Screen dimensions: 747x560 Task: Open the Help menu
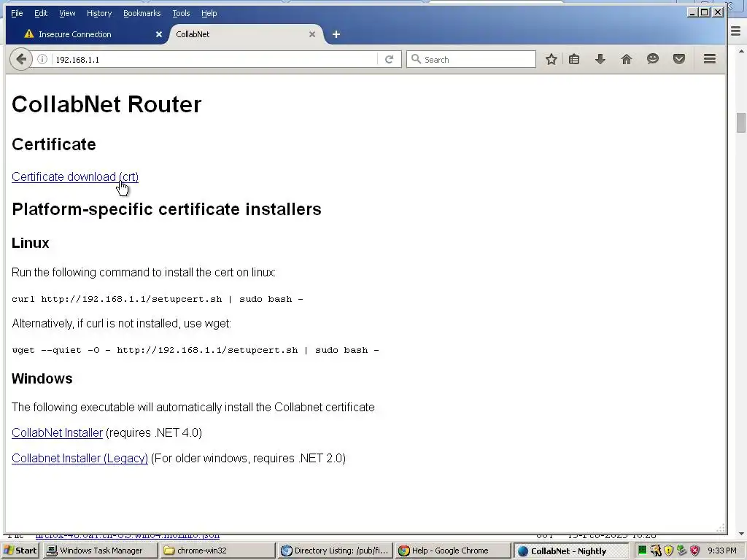coord(209,13)
